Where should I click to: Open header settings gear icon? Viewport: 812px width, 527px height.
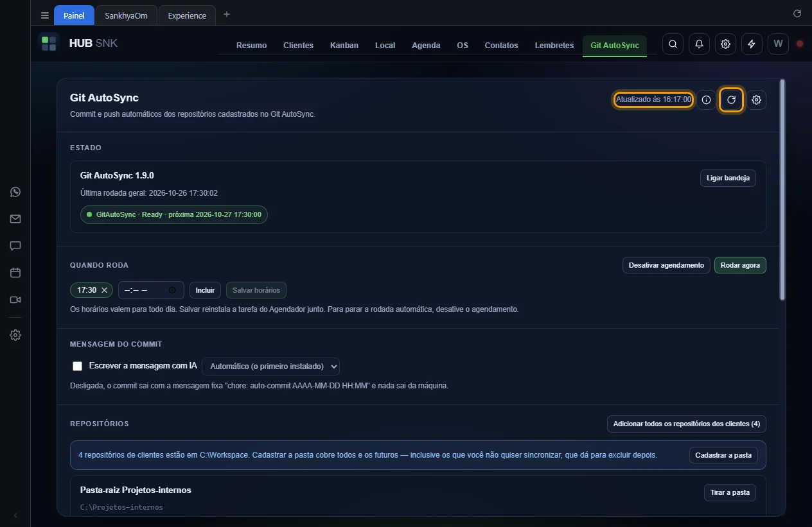click(725, 44)
